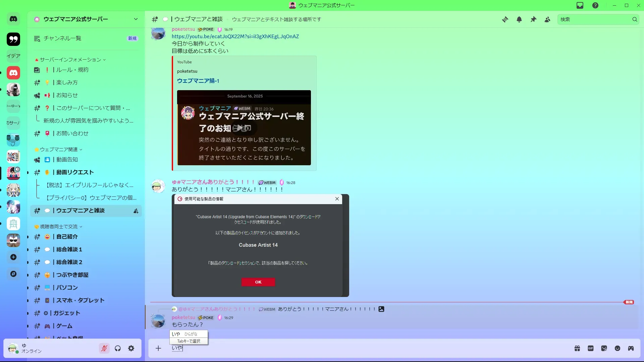Collapse the 視聴者同士で交流 category

coord(59,227)
